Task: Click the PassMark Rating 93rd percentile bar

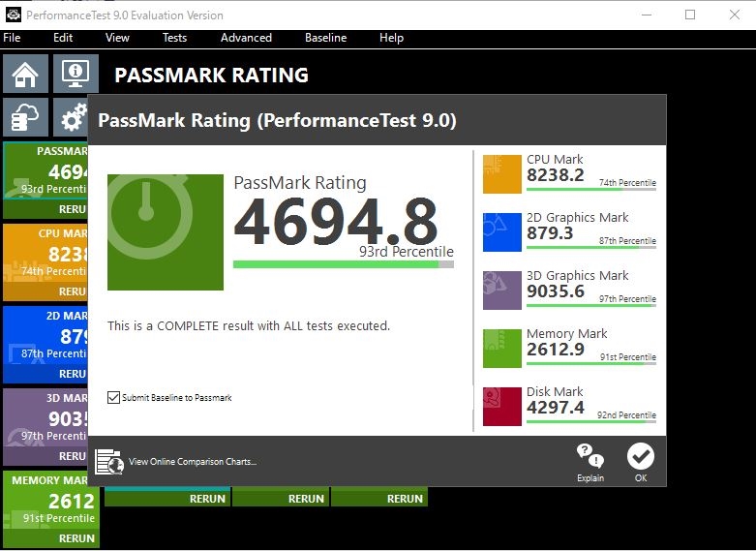Action: pos(344,264)
